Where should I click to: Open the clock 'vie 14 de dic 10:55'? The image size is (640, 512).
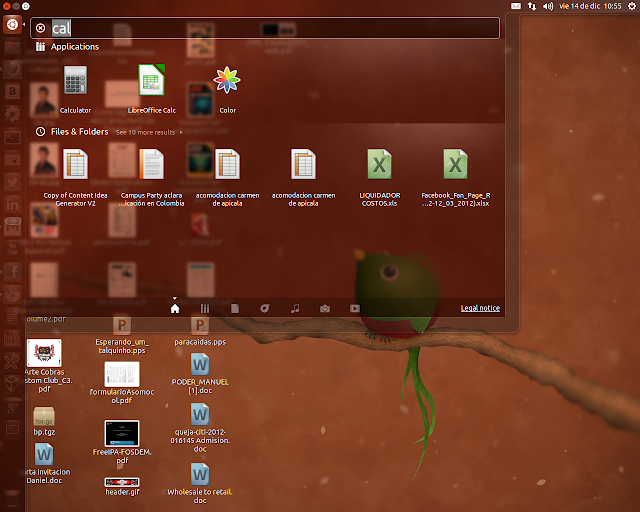[590, 6]
